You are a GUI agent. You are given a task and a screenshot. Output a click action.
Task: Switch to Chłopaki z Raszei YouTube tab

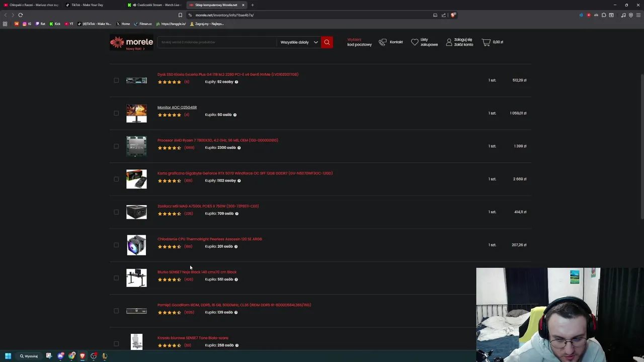(32, 5)
